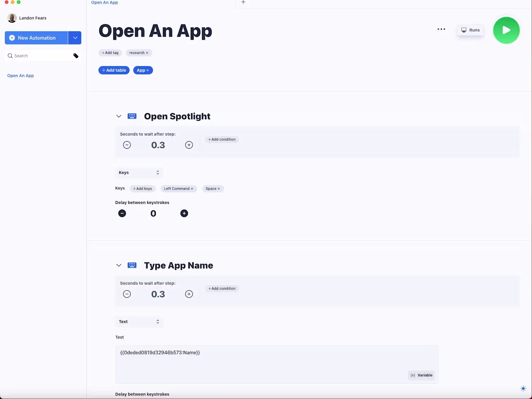Click the tag filter icon beside Search

tap(76, 56)
